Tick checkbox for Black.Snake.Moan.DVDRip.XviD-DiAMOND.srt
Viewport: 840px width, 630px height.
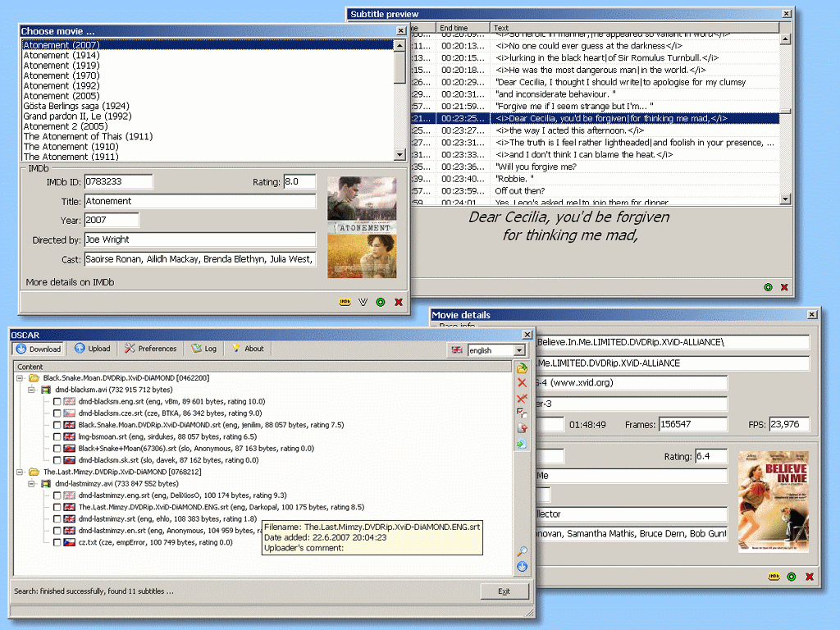pos(57,425)
